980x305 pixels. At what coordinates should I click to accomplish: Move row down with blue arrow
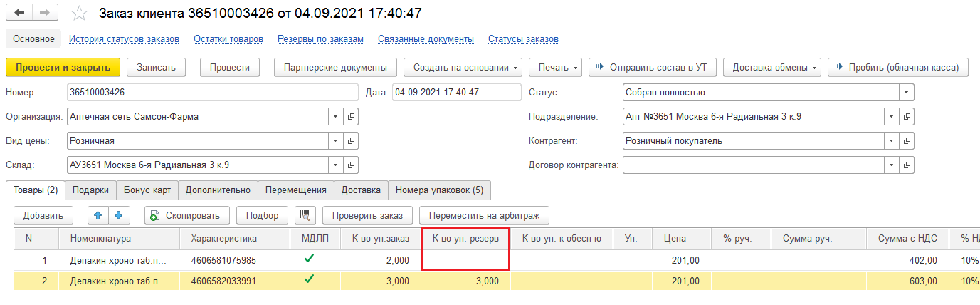(118, 214)
